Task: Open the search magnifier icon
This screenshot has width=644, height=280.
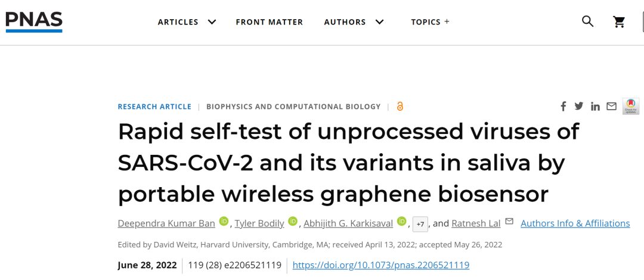Action: point(587,21)
